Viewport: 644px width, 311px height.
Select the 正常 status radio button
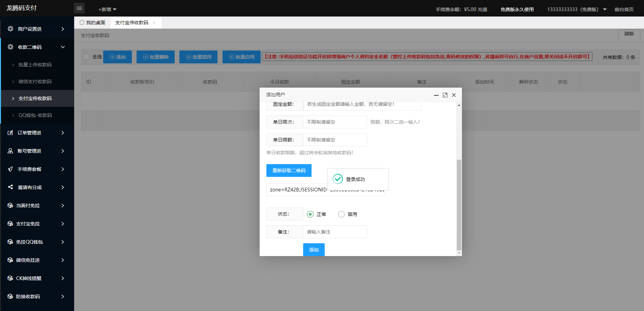pyautogui.click(x=310, y=214)
